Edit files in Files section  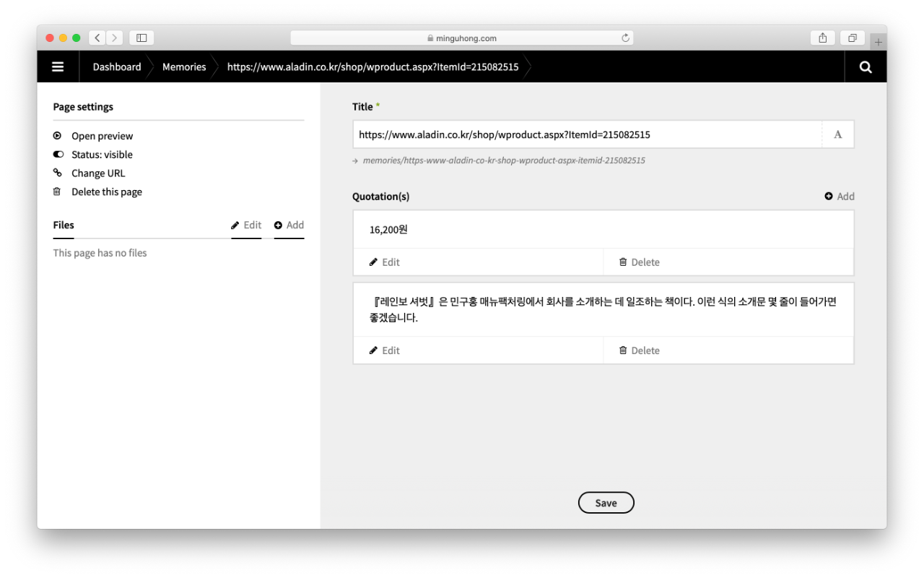click(x=246, y=225)
